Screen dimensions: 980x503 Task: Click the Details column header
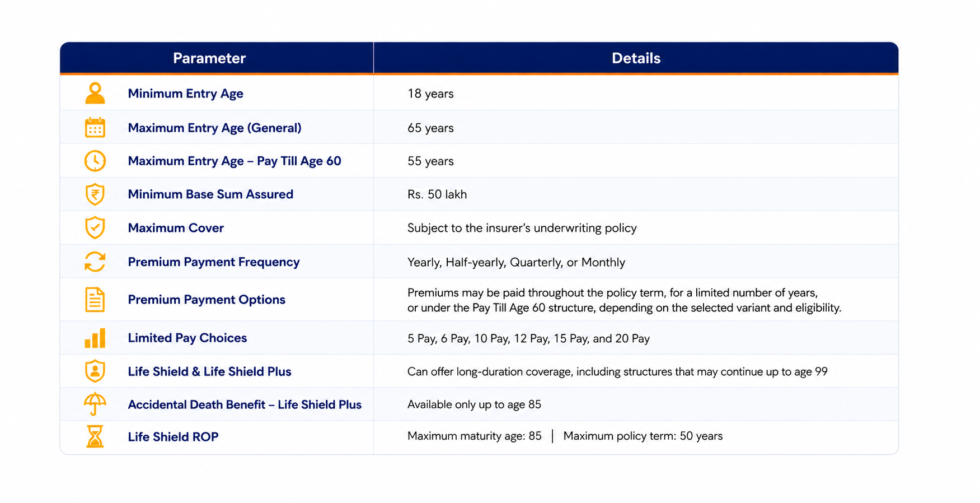(636, 58)
